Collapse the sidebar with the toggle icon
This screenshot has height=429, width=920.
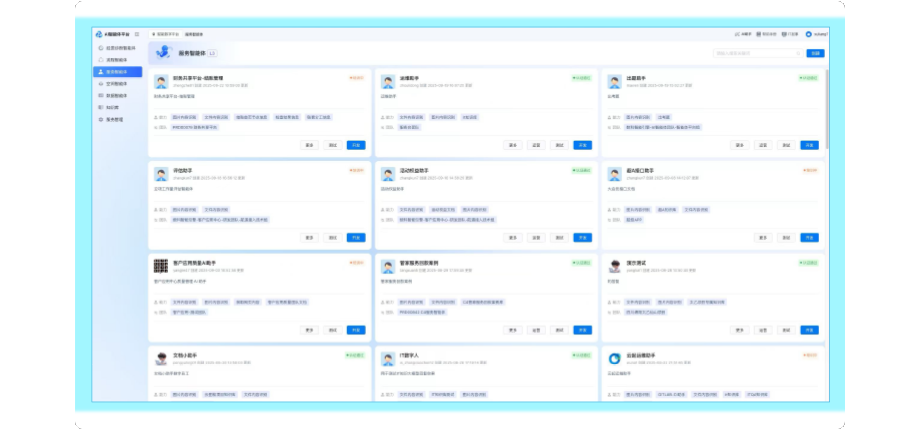click(137, 34)
